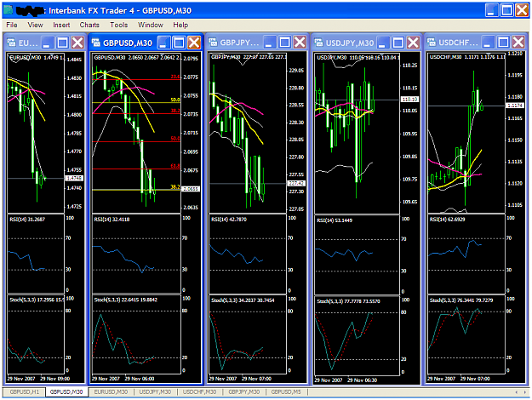Open the Charts menu
This screenshot has height=400, width=532.
point(89,25)
